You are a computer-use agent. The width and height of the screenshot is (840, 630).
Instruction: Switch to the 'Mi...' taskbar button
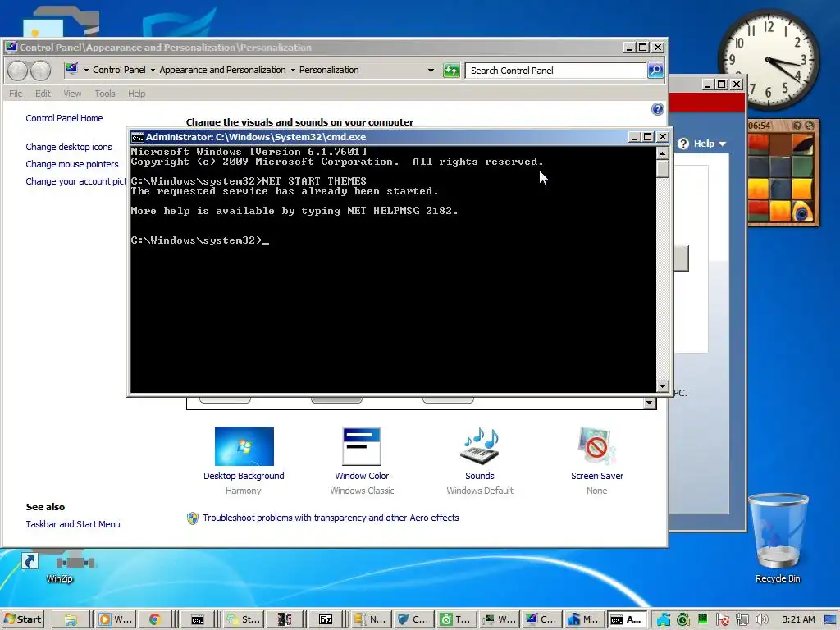[x=584, y=619]
